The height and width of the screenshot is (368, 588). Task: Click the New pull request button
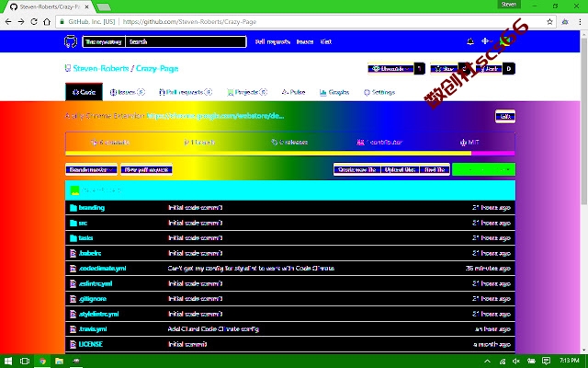coord(147,169)
